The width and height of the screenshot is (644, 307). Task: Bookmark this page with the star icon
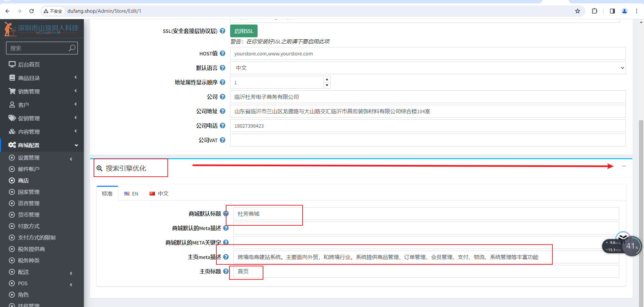(x=577, y=11)
